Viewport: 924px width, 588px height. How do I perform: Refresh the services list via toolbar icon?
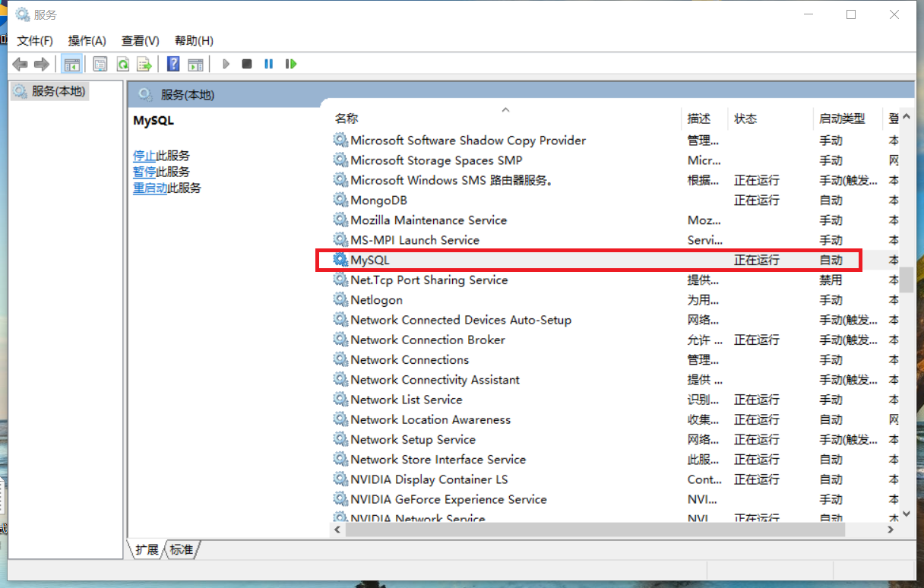pos(122,64)
